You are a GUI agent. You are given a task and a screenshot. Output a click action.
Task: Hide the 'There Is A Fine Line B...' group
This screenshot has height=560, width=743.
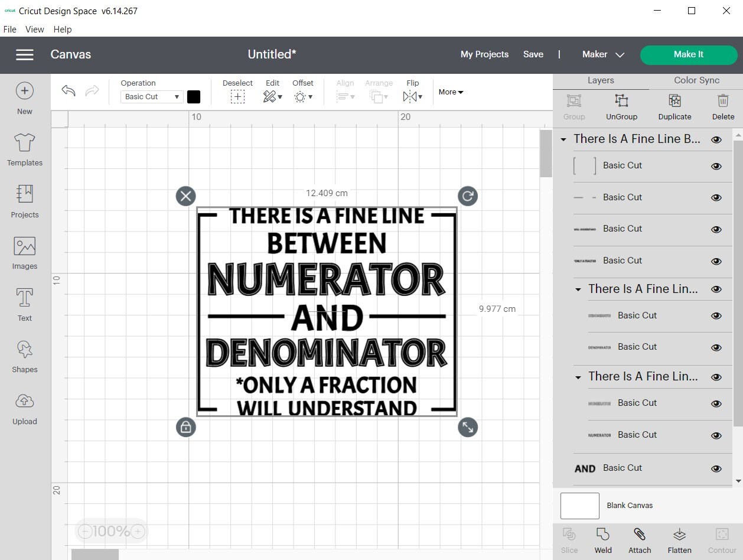coord(716,139)
